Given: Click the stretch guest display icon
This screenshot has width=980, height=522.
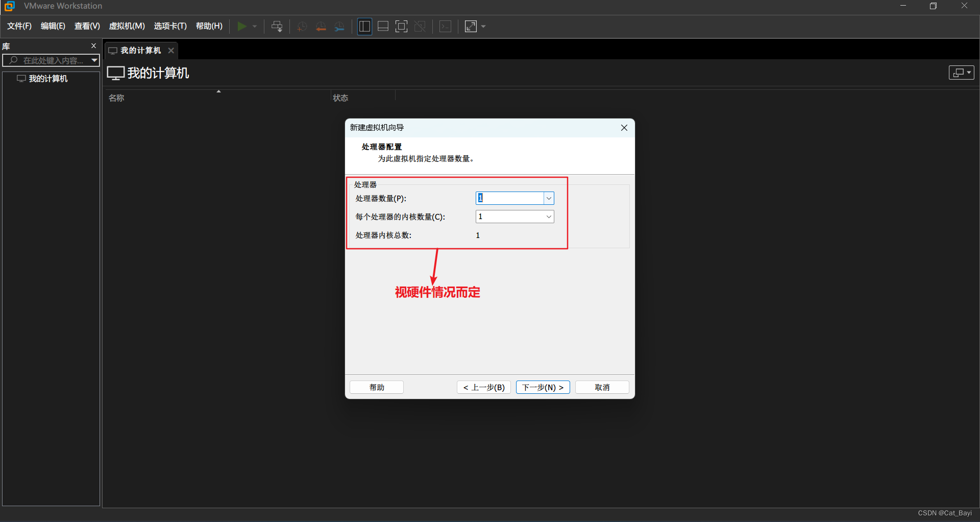Looking at the screenshot, I should (471, 26).
